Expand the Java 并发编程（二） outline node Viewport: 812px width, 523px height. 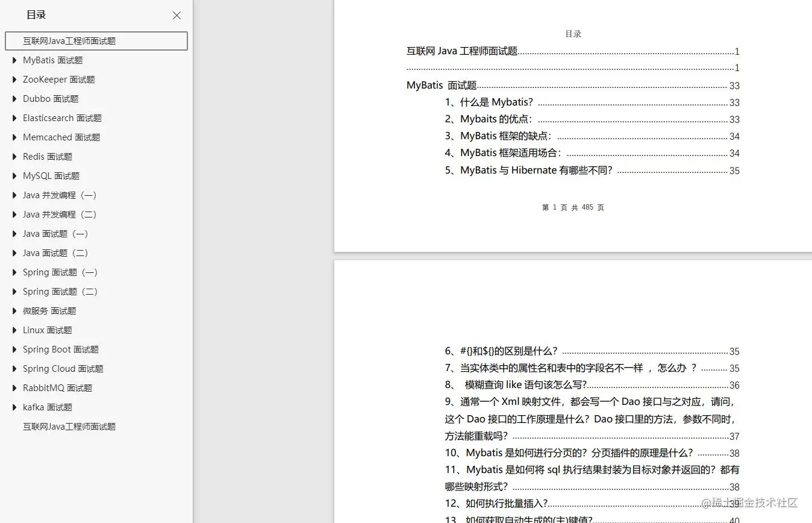pyautogui.click(x=14, y=215)
